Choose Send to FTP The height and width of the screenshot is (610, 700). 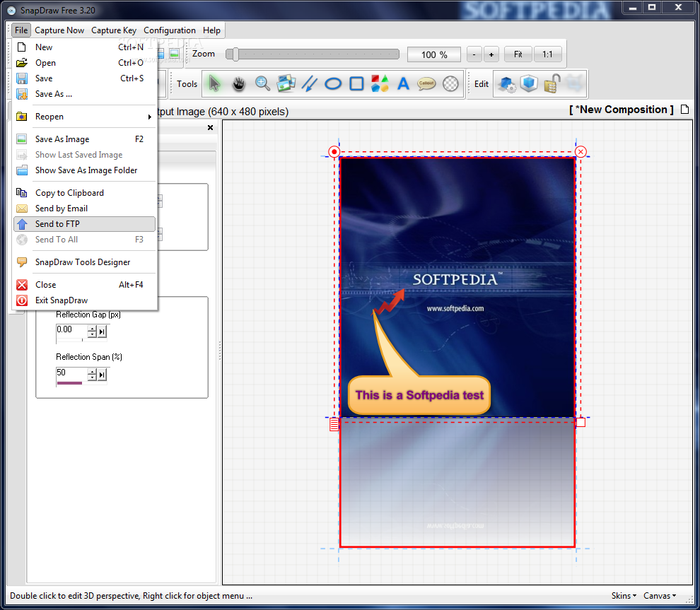(85, 224)
